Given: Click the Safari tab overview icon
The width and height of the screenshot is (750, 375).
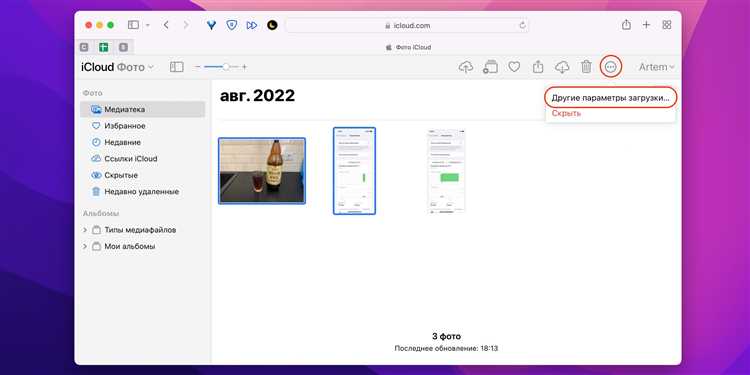Looking at the screenshot, I should (667, 25).
